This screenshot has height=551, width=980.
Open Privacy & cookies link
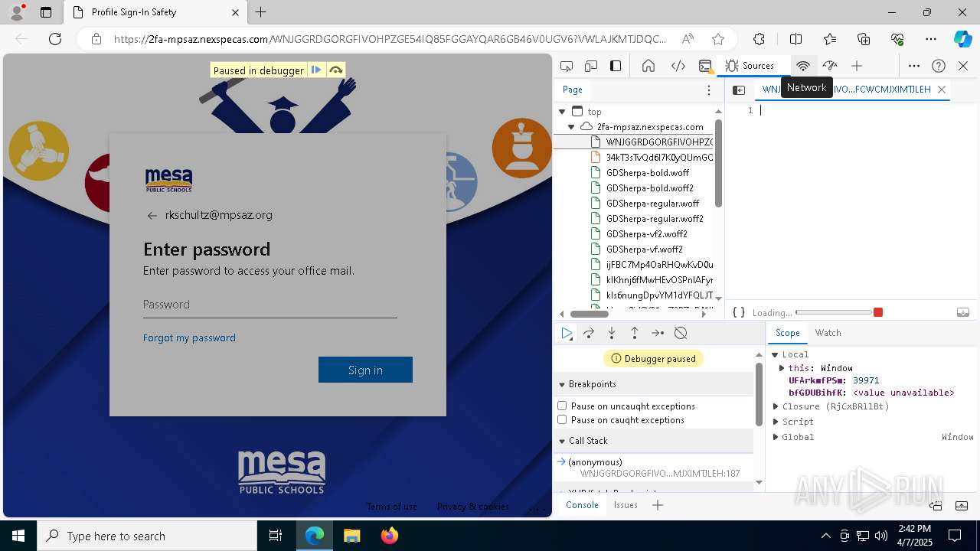472,507
